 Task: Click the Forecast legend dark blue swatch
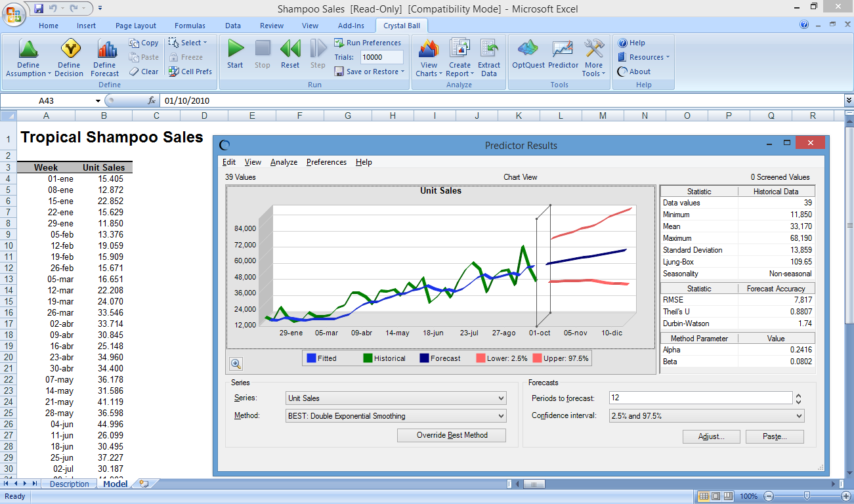click(x=424, y=358)
